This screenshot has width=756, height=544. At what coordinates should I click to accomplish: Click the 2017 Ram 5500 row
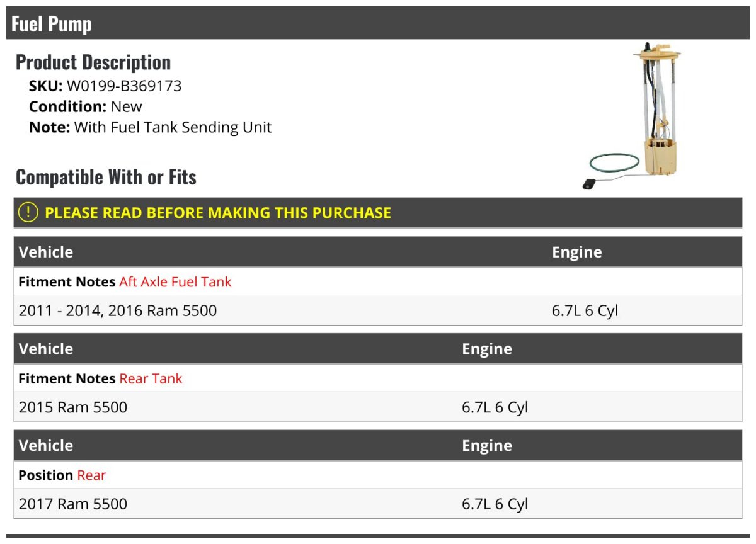[378, 504]
